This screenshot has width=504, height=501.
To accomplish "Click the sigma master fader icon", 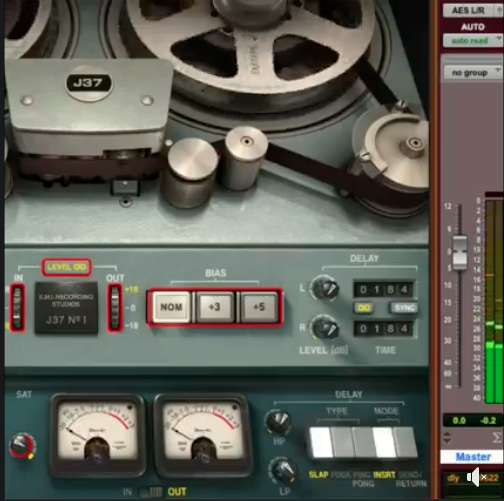I will pyautogui.click(x=497, y=437).
